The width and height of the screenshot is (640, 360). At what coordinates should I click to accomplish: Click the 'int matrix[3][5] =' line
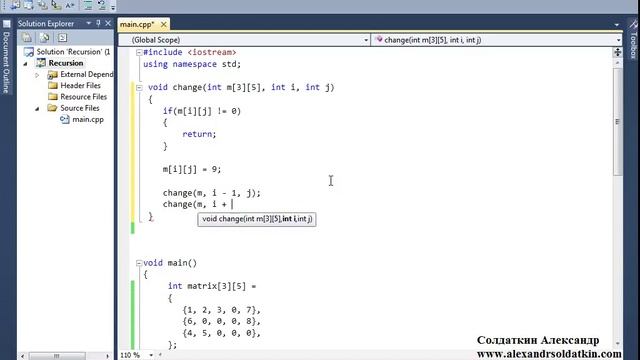coord(212,286)
